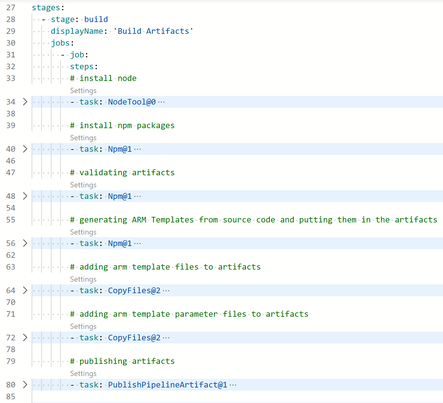Expand folded CopyFiles@2 task at line 72
Viewport: 443px width, 403px height.
[25, 338]
